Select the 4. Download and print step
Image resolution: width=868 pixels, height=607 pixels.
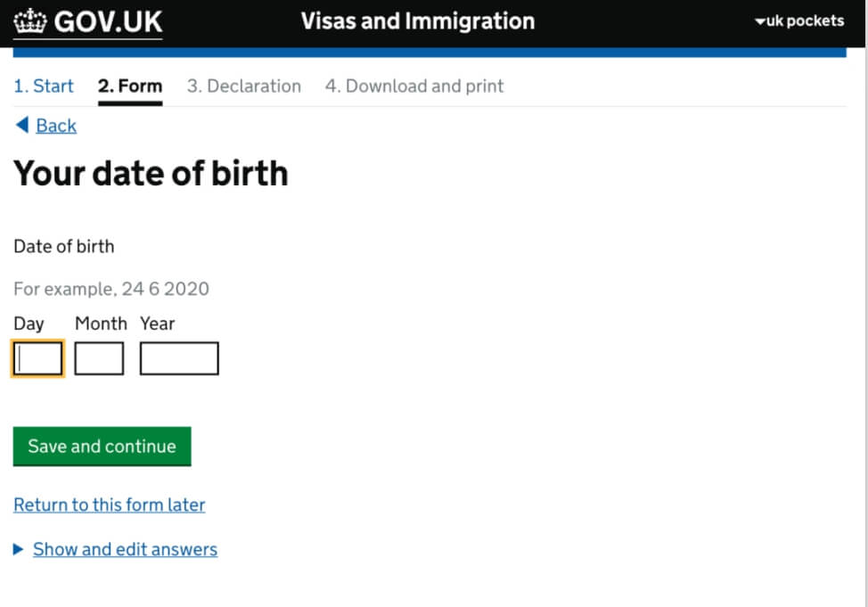pyautogui.click(x=414, y=86)
